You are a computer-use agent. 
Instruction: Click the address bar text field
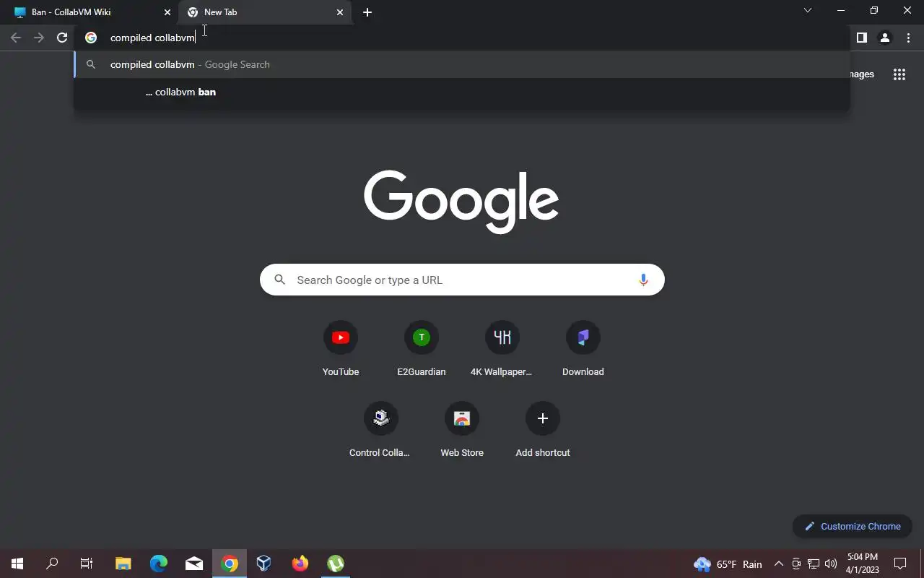click(462, 38)
